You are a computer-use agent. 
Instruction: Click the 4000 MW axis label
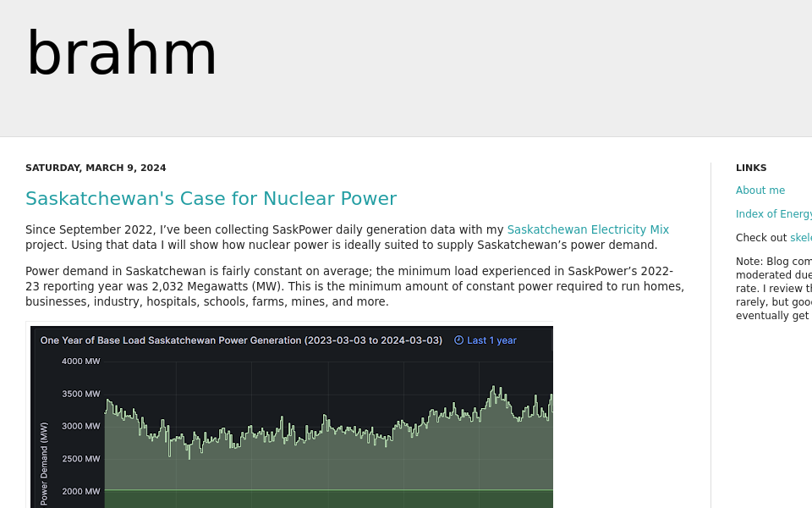coord(80,362)
